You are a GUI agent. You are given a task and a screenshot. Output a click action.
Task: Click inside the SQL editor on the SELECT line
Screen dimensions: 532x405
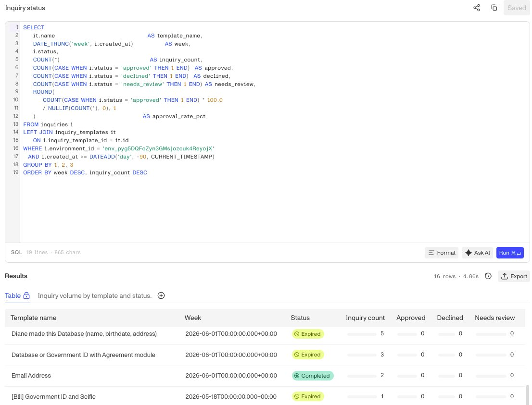click(x=34, y=27)
